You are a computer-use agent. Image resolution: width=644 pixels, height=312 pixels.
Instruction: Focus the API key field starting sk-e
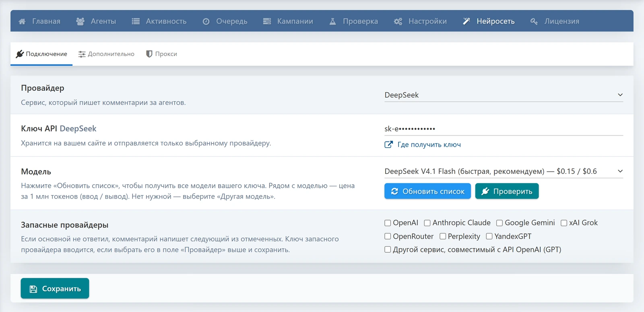504,129
